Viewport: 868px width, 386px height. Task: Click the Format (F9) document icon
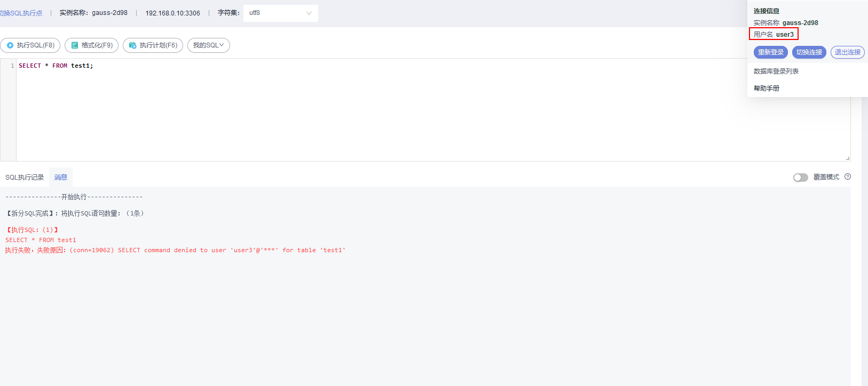coord(75,45)
